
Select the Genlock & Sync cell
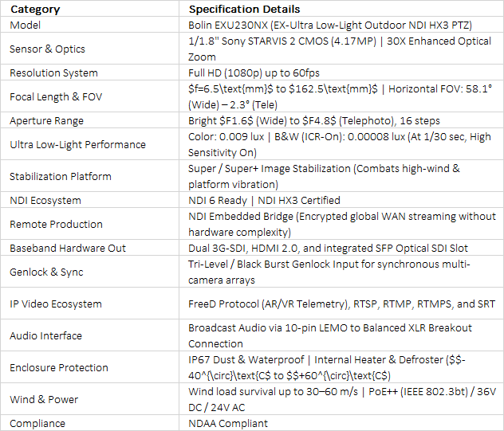coord(89,272)
